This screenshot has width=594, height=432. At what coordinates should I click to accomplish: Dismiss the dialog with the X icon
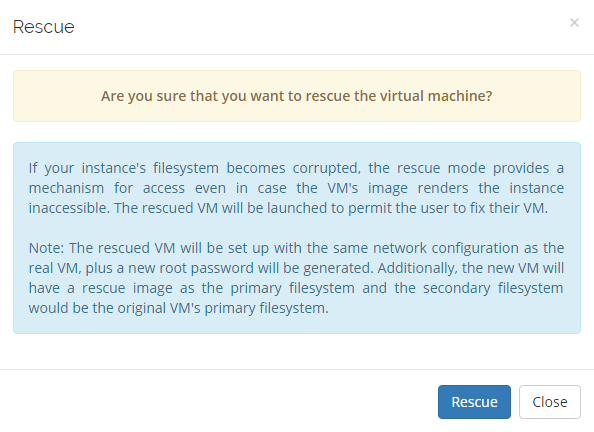click(574, 23)
